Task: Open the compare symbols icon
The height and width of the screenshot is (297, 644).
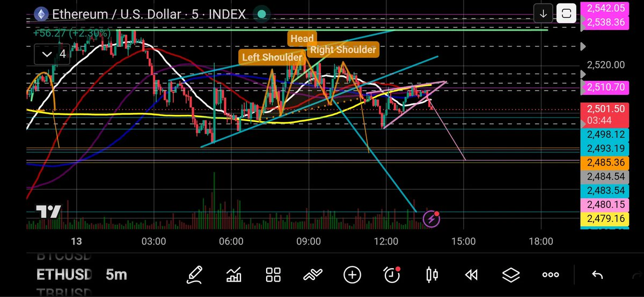Action: [x=312, y=275]
